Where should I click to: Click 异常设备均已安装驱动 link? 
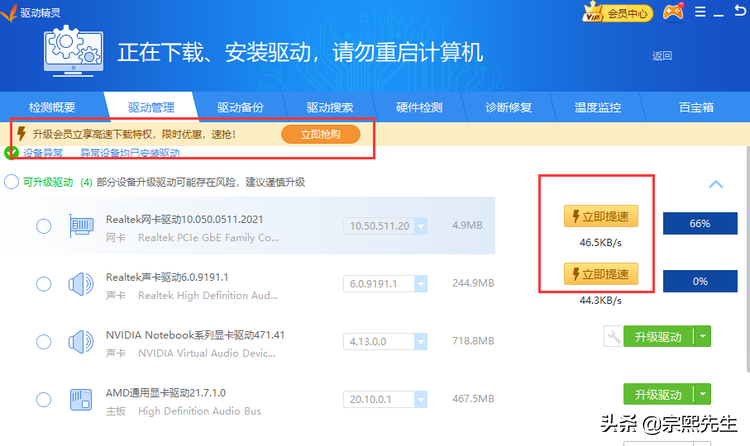point(130,153)
